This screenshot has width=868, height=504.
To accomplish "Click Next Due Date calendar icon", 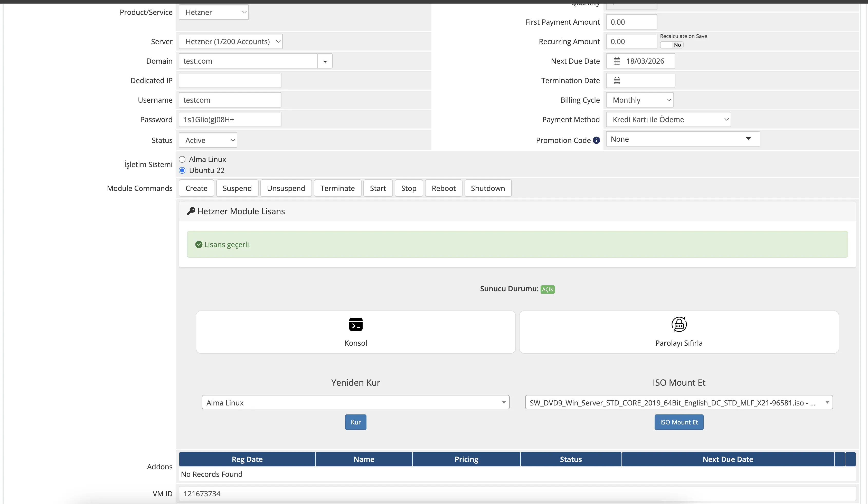I will click(x=617, y=61).
